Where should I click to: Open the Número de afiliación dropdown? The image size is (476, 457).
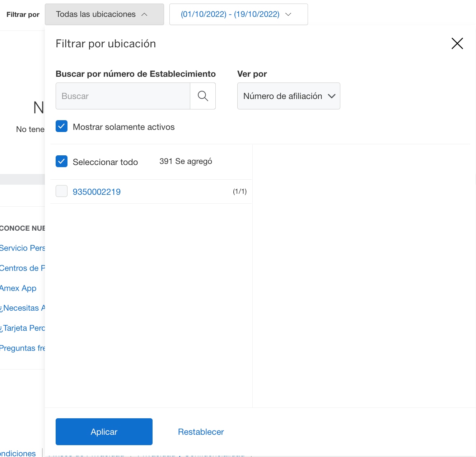click(x=288, y=96)
